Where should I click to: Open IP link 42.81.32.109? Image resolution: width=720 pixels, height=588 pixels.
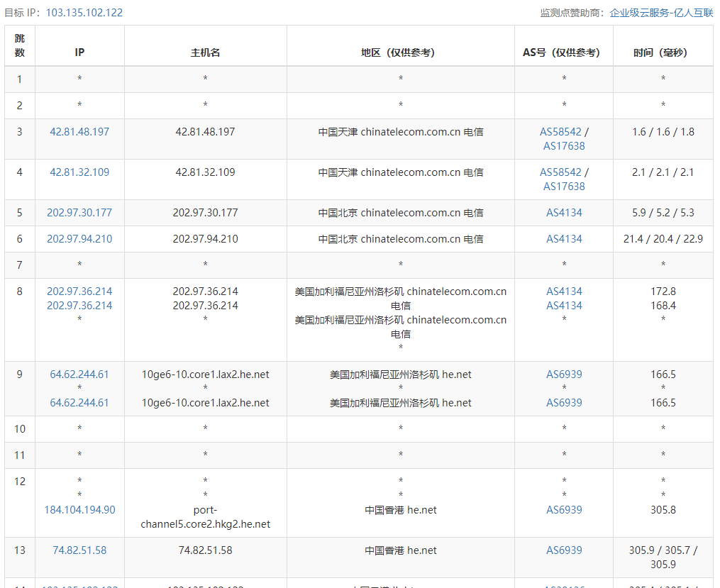coord(79,172)
